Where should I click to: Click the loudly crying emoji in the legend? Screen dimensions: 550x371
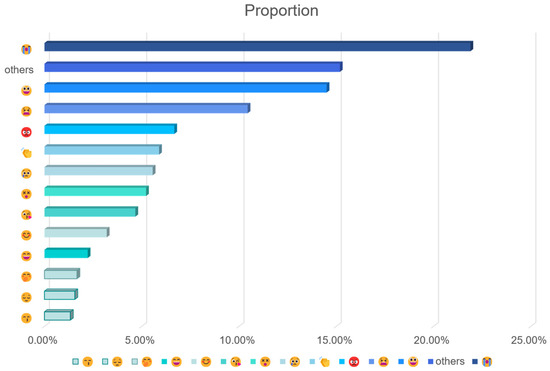pyautogui.click(x=487, y=361)
